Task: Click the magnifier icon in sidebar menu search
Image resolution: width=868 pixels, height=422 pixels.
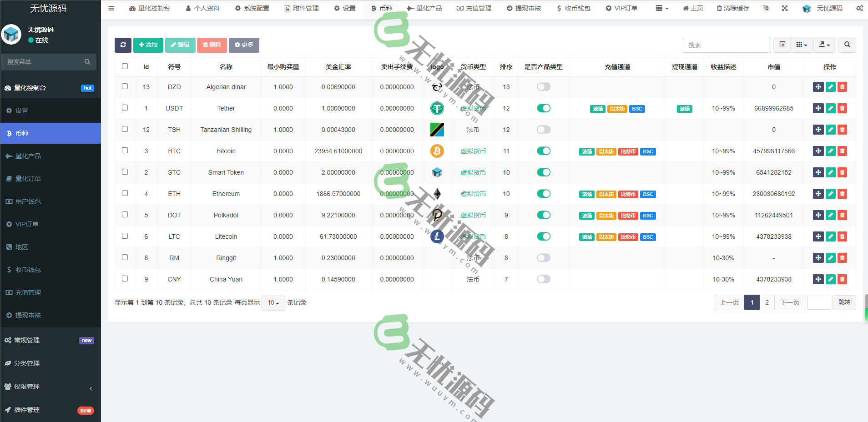Action: point(87,62)
